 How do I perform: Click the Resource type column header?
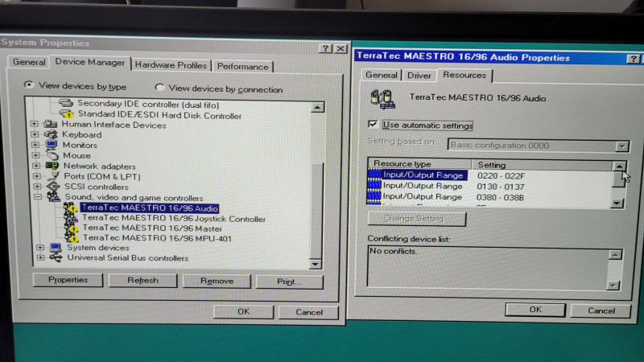[419, 164]
